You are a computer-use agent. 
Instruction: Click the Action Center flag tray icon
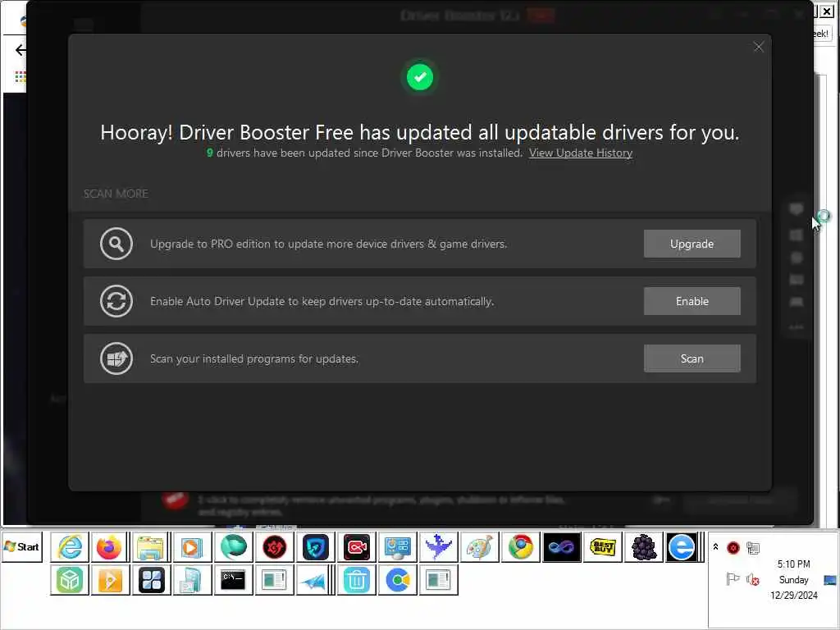(733, 579)
